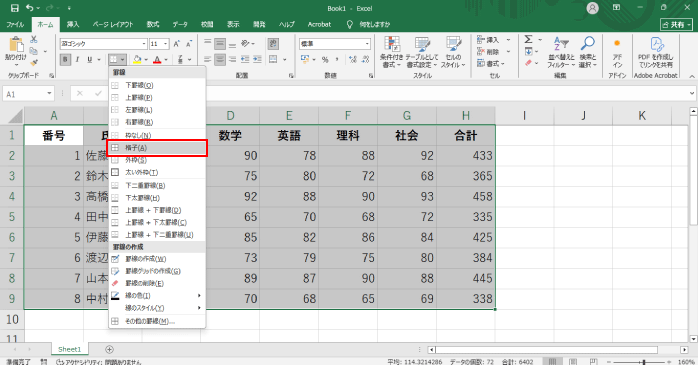Toggle Bold formatting
The height and width of the screenshot is (365, 698).
65,59
